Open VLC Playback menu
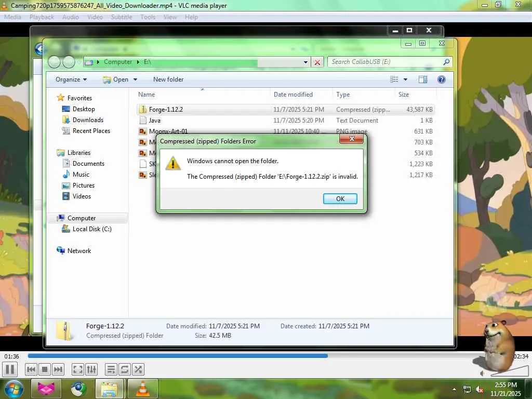532x399 pixels. (x=42, y=17)
